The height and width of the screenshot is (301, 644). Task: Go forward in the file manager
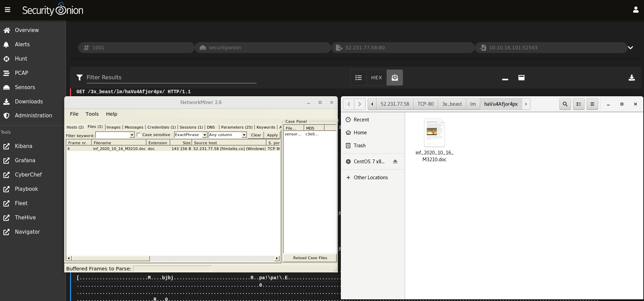[x=360, y=104]
